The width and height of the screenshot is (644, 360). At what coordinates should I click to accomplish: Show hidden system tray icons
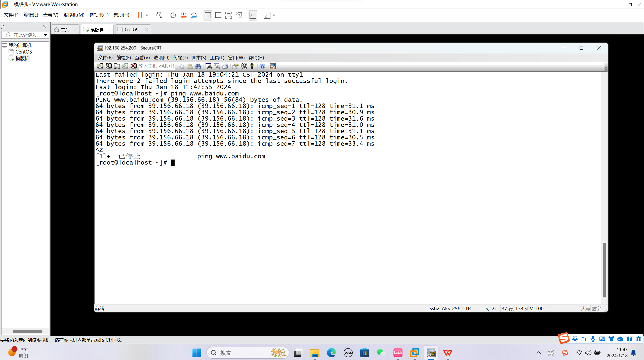coord(539,353)
